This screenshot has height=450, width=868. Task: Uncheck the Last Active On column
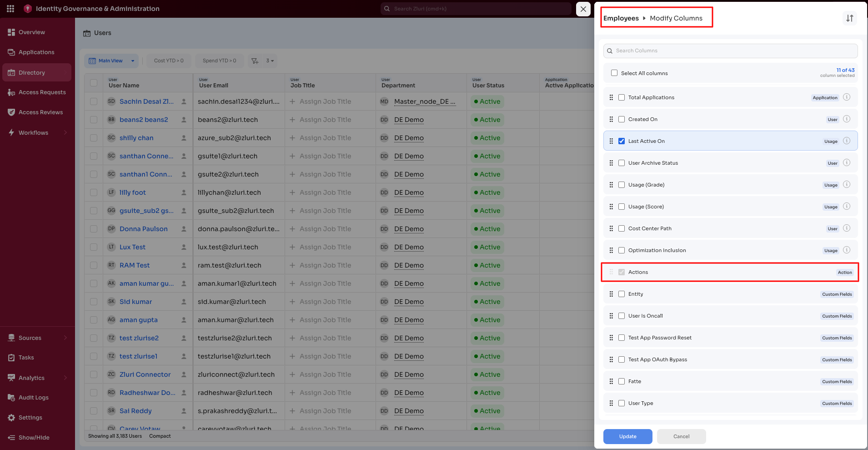pos(622,141)
